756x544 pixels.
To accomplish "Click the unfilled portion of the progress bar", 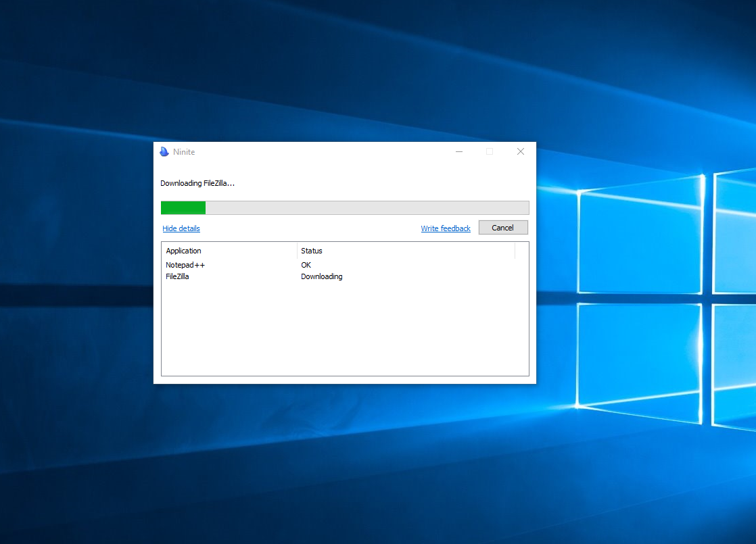I will tap(372, 207).
